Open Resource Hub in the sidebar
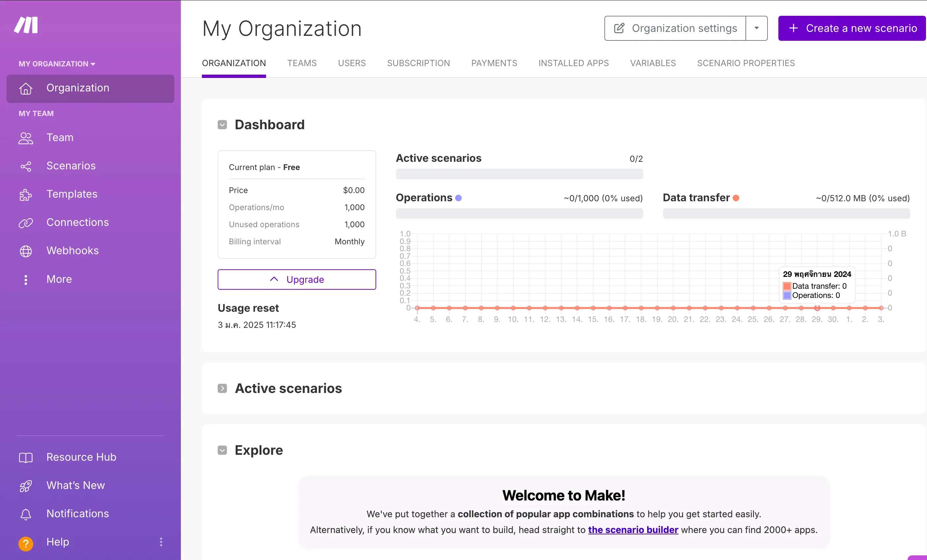927x560 pixels. [90, 457]
